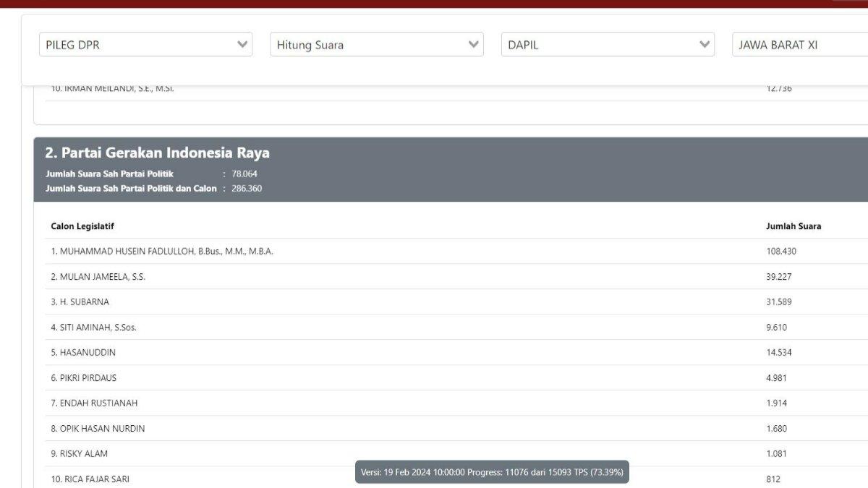Click vote count 812
Viewport: 868px width, 488px height.
(x=773, y=479)
